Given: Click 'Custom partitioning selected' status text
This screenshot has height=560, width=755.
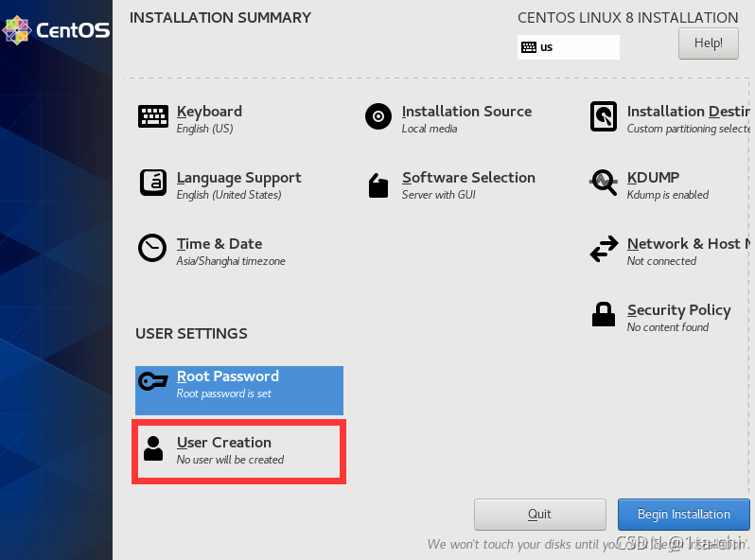Looking at the screenshot, I should click(x=689, y=129).
